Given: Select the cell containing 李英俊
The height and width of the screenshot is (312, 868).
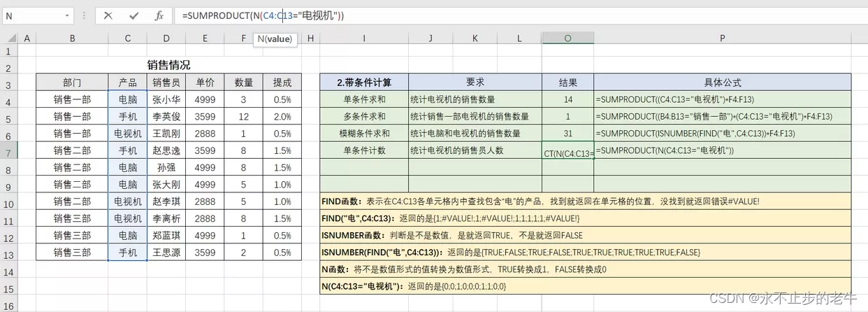Looking at the screenshot, I should click(166, 116).
